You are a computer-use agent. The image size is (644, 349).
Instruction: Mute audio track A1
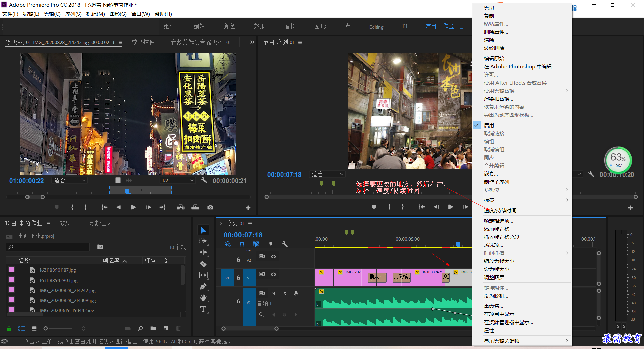(x=273, y=294)
